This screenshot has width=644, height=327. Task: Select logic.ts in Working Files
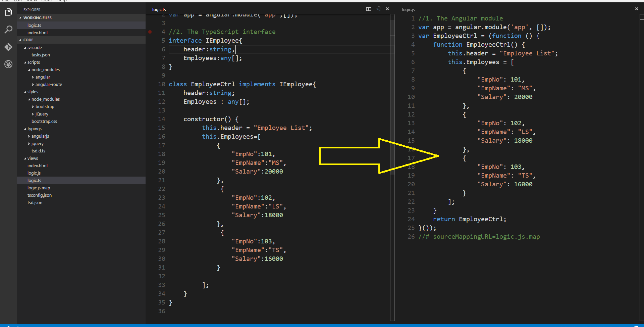[81, 25]
